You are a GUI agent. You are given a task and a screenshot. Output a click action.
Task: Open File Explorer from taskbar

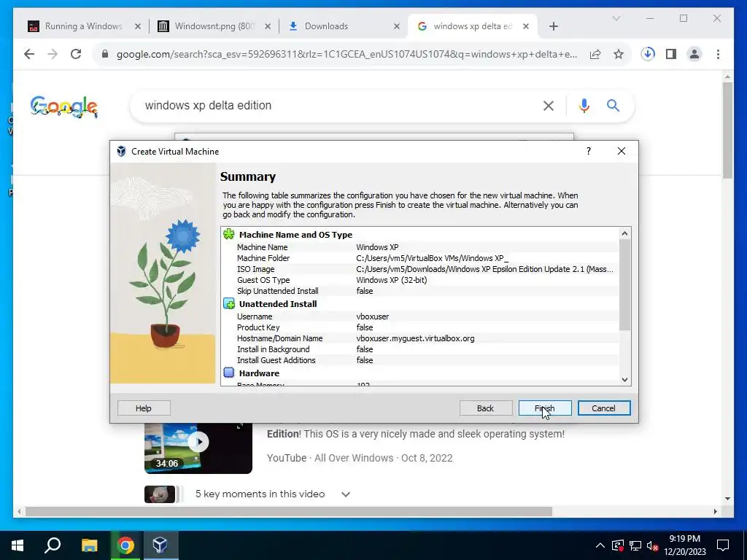tap(89, 545)
